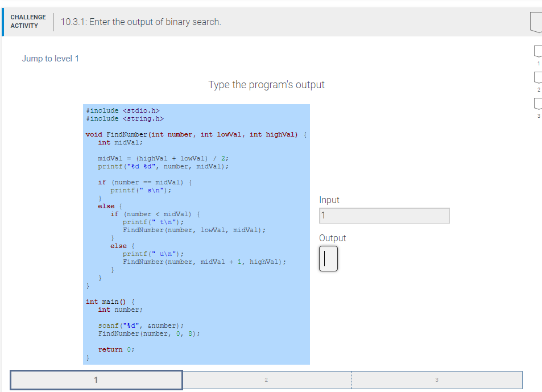Click the level 2 chevron badge icon
Screen dimensions: 542x392
pos(537,79)
